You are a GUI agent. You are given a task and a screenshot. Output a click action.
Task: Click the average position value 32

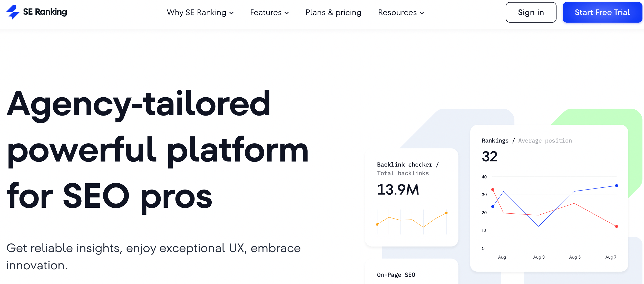pyautogui.click(x=490, y=156)
